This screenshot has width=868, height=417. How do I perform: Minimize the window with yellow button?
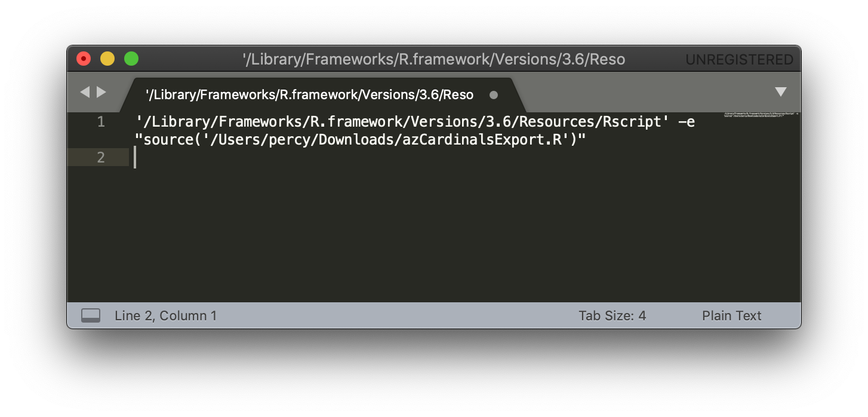point(107,59)
